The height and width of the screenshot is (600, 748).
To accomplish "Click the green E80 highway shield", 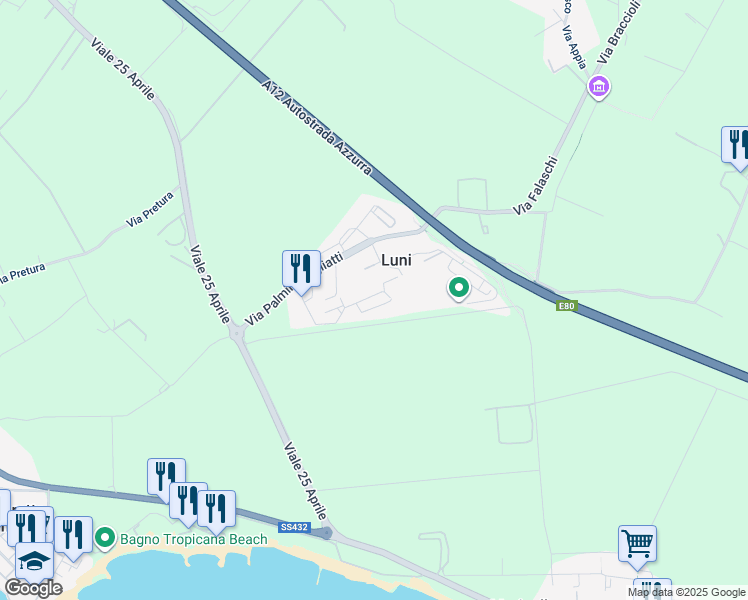I will tap(567, 306).
